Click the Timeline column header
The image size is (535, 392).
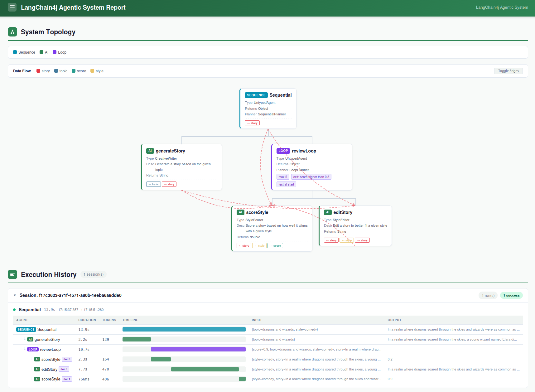[x=130, y=320]
